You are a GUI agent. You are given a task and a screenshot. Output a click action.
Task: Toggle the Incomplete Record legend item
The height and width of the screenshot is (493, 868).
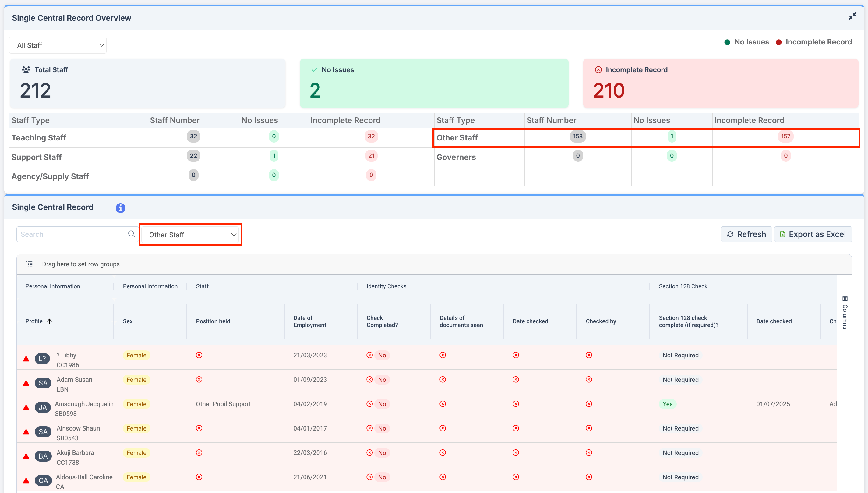coord(813,42)
